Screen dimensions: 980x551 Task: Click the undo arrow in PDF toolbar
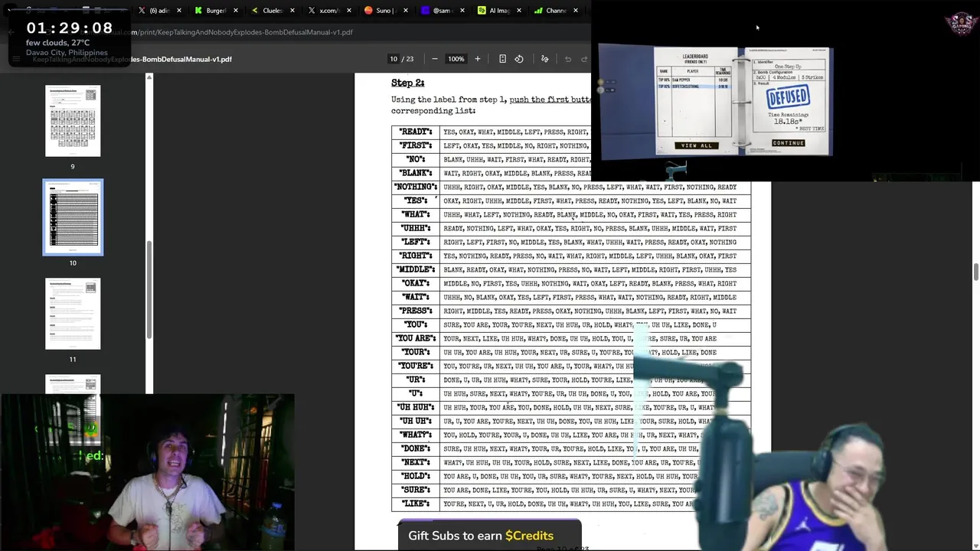pyautogui.click(x=568, y=59)
